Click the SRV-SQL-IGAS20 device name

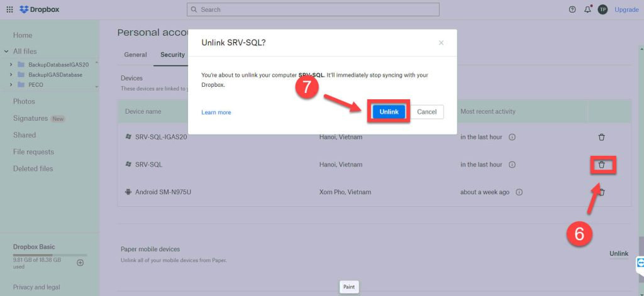click(161, 137)
